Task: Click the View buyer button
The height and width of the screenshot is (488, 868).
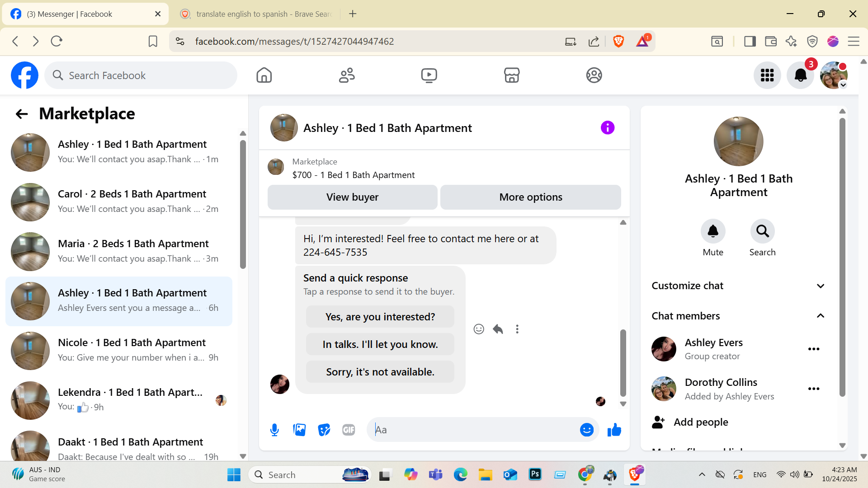Action: click(353, 197)
